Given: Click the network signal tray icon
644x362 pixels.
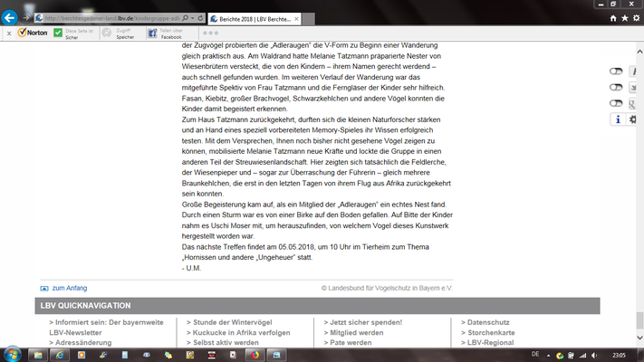Looking at the screenshot, I should 582,356.
